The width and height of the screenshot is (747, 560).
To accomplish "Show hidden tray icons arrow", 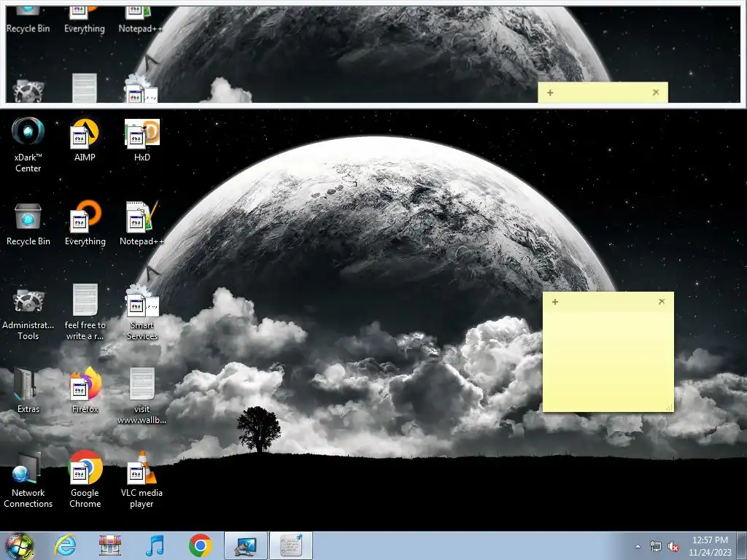I will 638,546.
